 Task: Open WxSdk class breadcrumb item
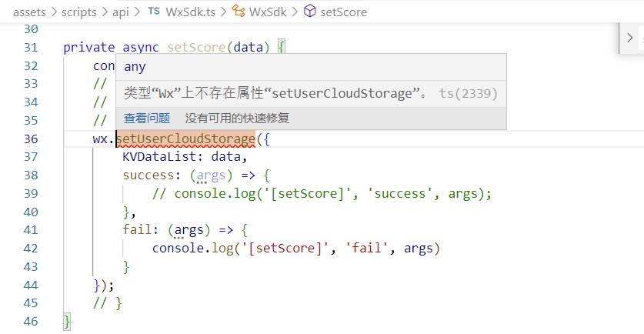click(x=268, y=12)
